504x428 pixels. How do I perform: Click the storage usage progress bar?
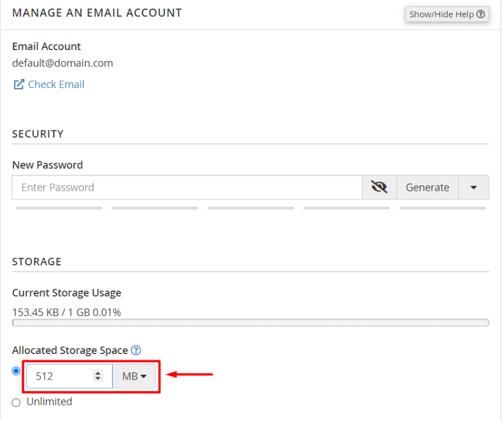[x=251, y=322]
